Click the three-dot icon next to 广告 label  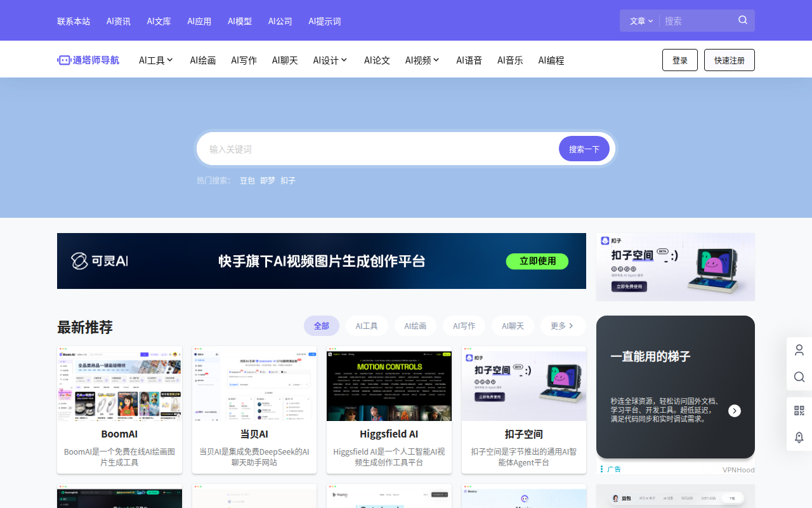601,469
